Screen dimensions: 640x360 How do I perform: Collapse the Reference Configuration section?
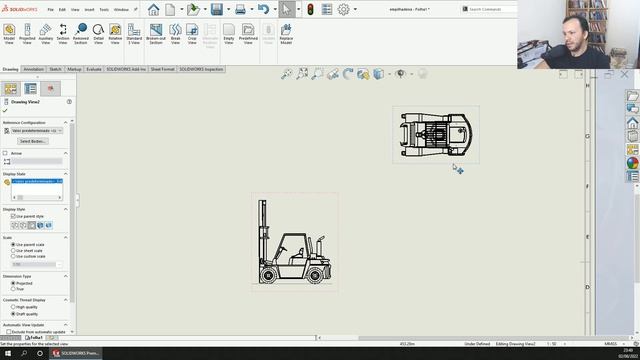(65, 122)
